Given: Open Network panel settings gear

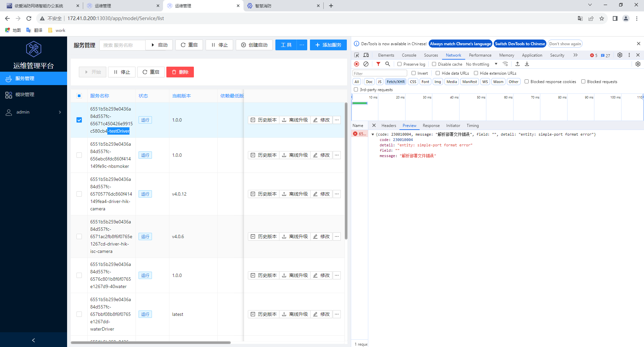Looking at the screenshot, I should 638,64.
